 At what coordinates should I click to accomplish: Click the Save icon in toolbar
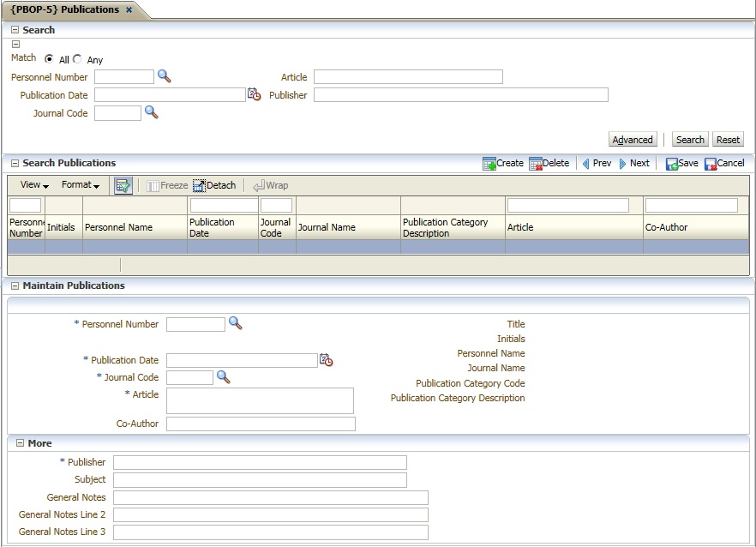672,164
